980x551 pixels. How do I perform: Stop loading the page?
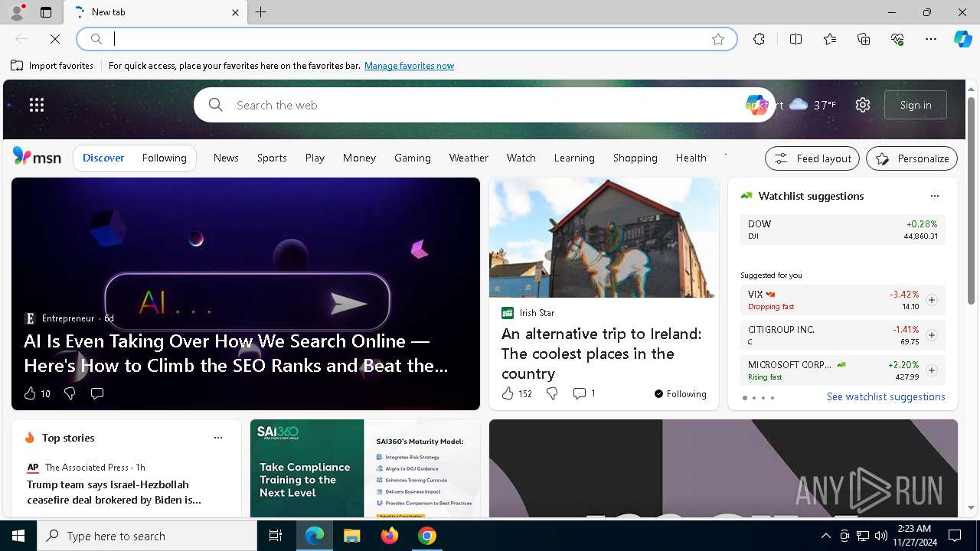(x=55, y=38)
